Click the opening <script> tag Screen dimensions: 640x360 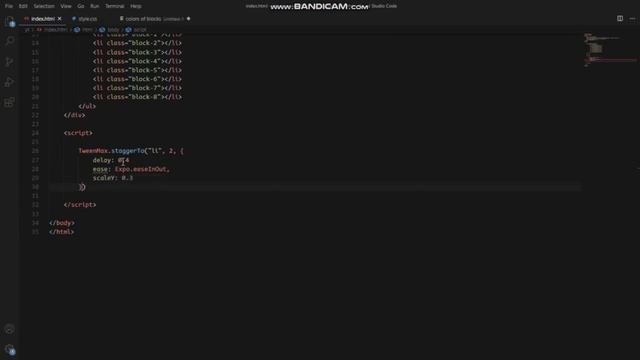click(x=78, y=133)
